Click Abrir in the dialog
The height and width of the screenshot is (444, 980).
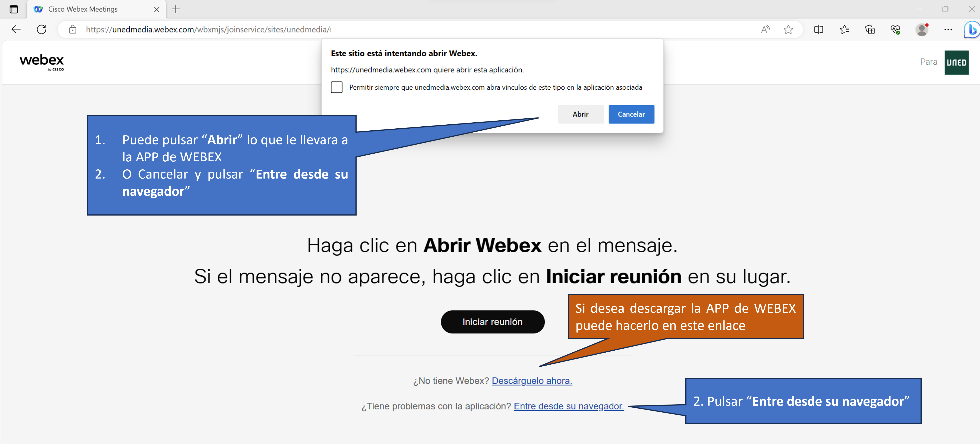point(581,114)
